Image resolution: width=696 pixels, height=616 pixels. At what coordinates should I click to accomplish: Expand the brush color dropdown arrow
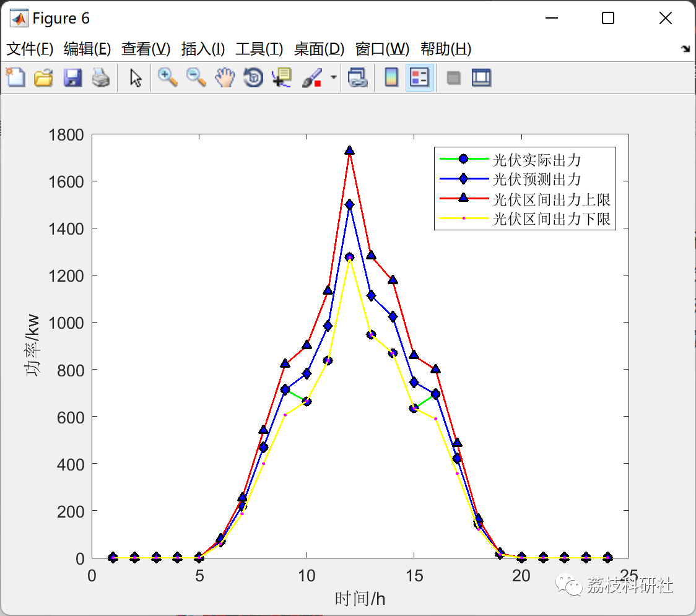(x=333, y=77)
